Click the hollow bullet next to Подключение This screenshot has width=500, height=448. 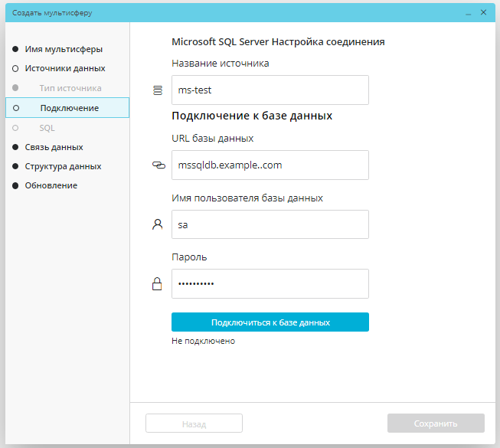click(x=16, y=108)
